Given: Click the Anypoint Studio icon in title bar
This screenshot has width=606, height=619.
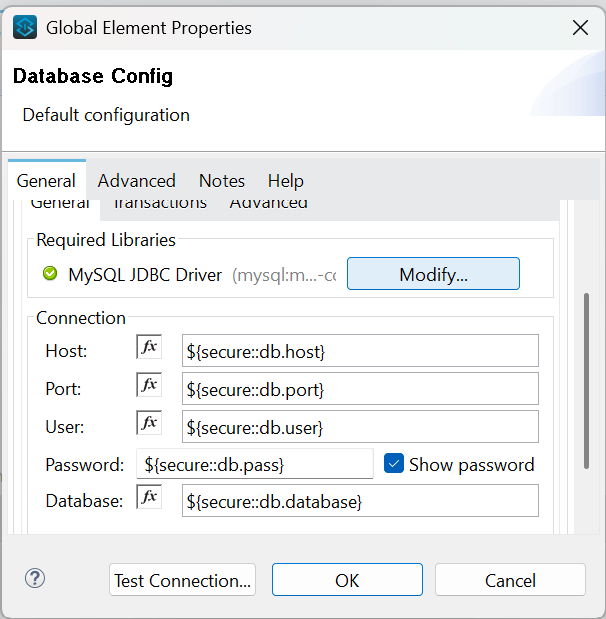Looking at the screenshot, I should coord(25,28).
